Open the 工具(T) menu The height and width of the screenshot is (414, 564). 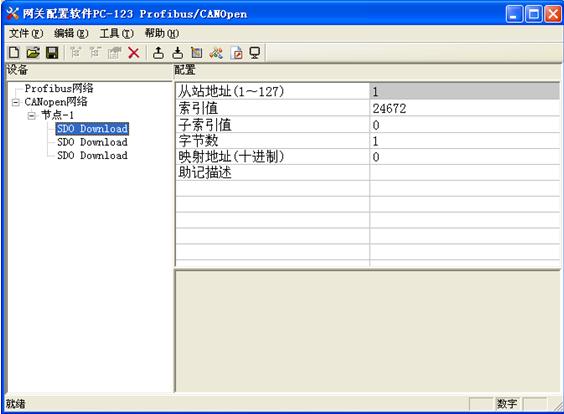[x=117, y=33]
